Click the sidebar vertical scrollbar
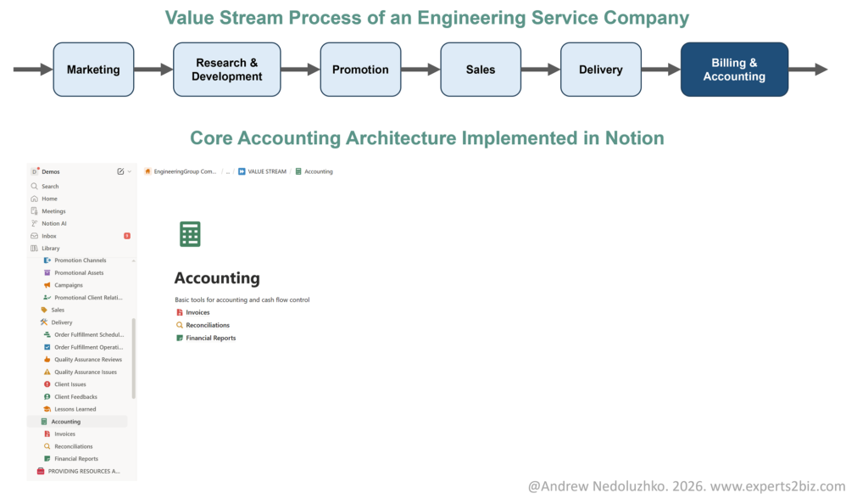868x504 pixels. coord(133,358)
